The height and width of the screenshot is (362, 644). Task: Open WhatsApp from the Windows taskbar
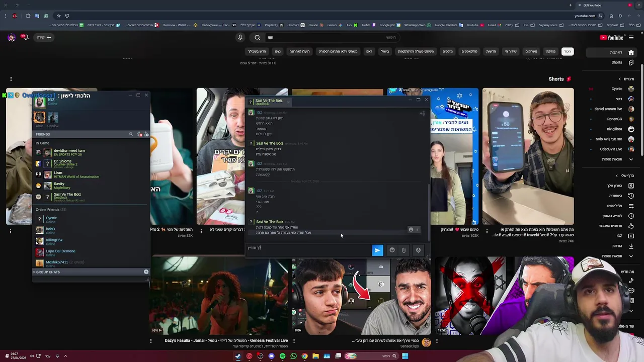(x=293, y=356)
